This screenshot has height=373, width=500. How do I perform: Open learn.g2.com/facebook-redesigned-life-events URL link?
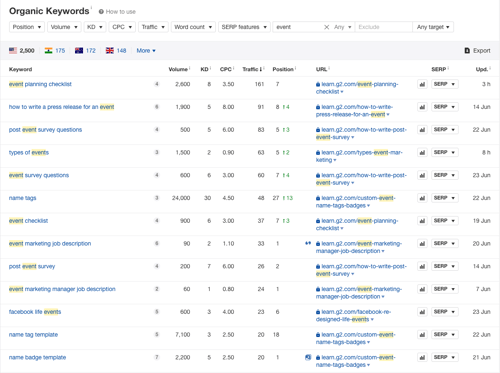coord(354,316)
